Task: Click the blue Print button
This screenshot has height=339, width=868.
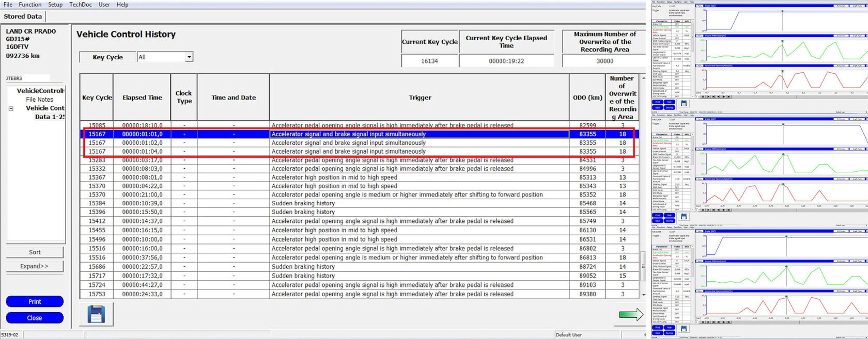Action: 35,301
